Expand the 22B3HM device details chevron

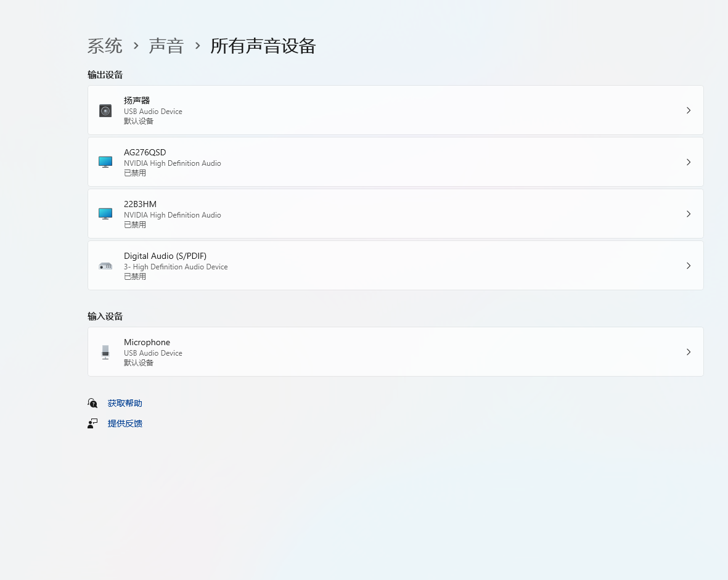coord(689,213)
